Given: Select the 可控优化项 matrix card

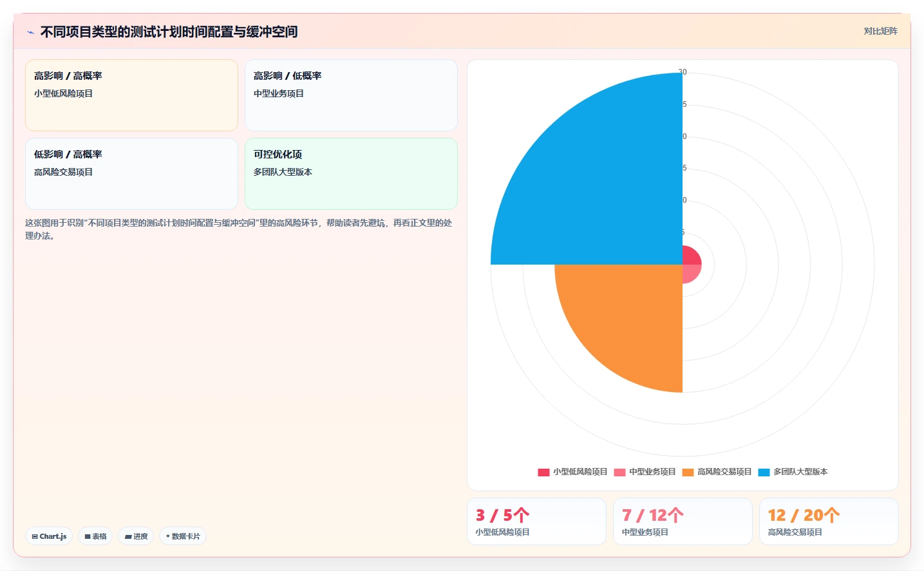Looking at the screenshot, I should (351, 174).
